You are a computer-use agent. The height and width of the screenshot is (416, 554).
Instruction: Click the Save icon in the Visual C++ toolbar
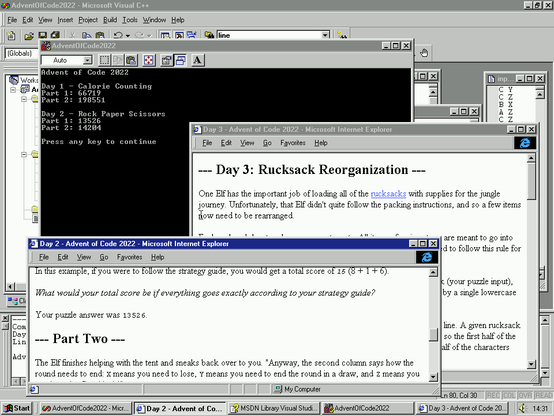click(x=42, y=35)
